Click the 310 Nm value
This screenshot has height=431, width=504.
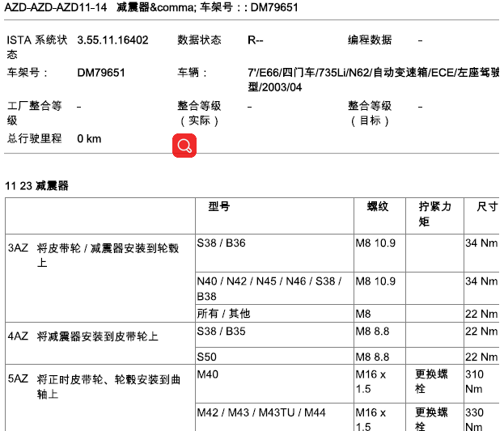pos(474,382)
